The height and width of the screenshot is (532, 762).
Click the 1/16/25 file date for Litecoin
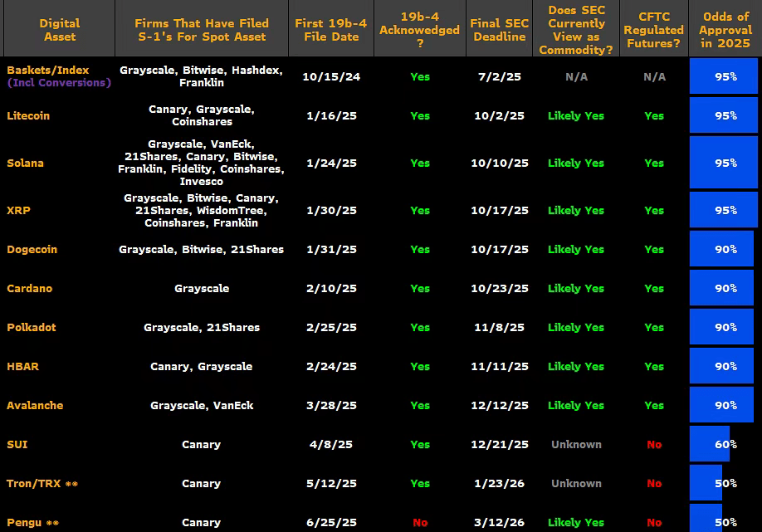(331, 115)
